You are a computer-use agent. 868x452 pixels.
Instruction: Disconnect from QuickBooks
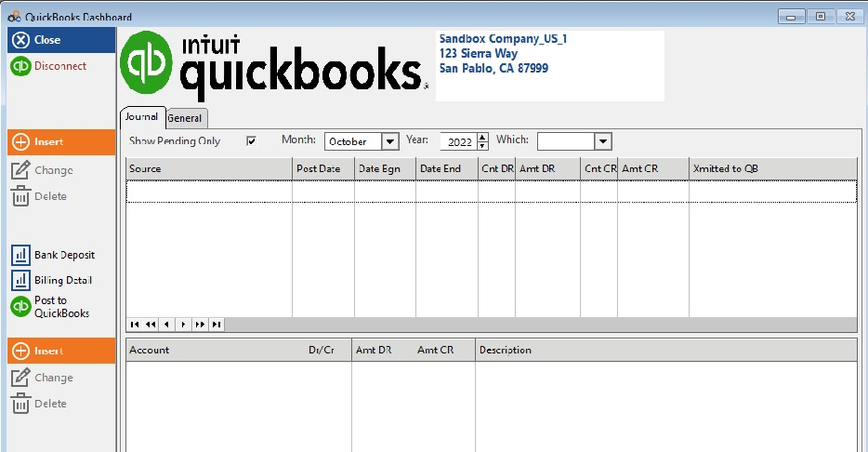click(49, 66)
